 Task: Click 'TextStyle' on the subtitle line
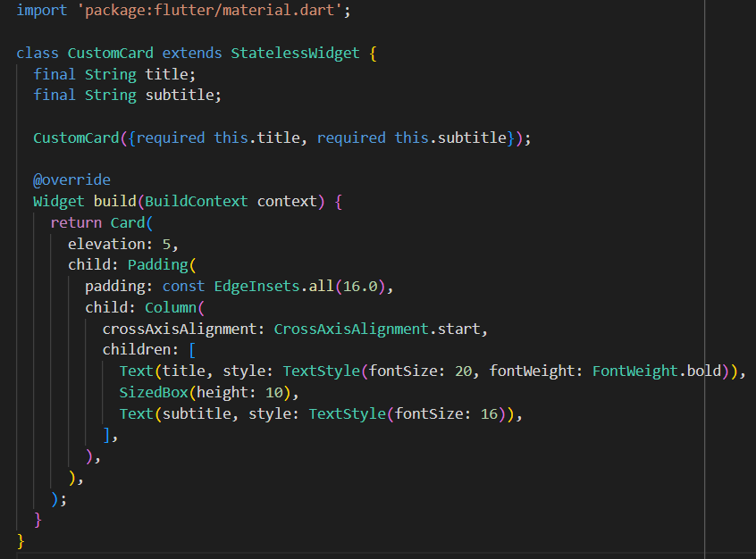click(347, 413)
